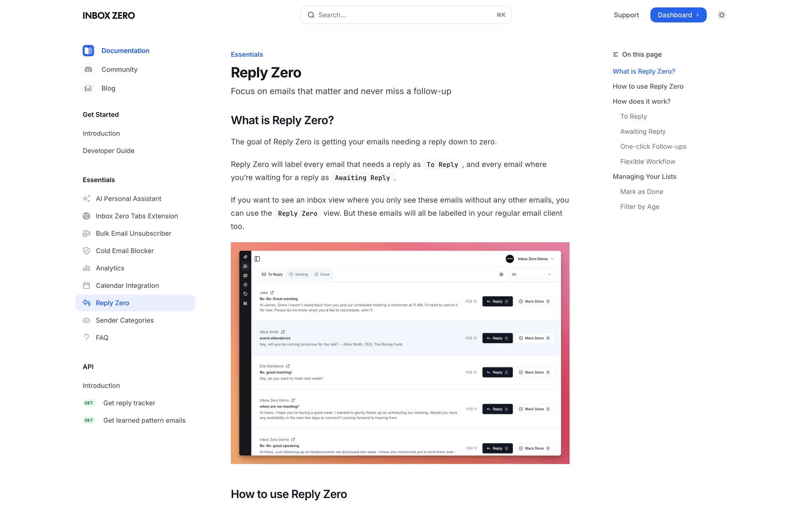Screen dimensions: 812x509
Task: Click inside the Search field
Action: [405, 15]
